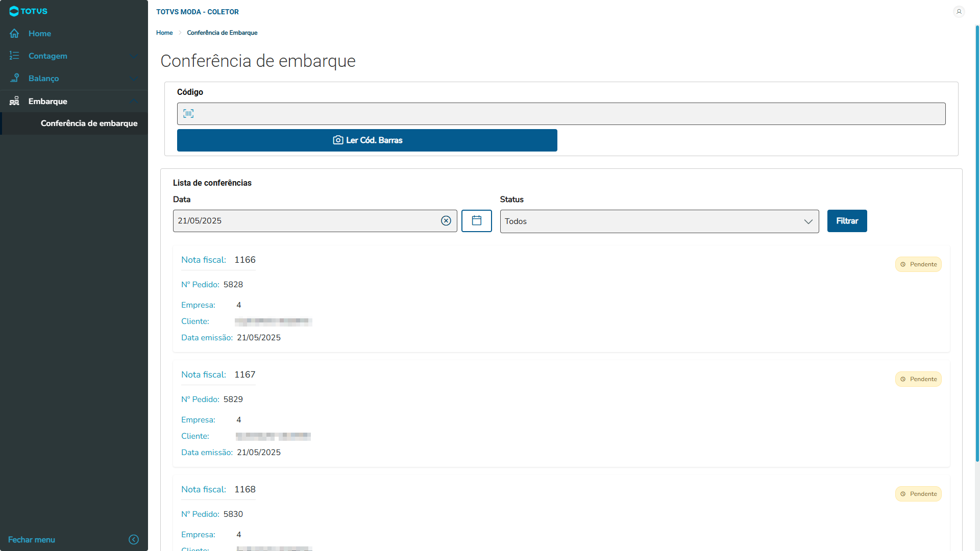Click the user profile icon

(959, 11)
